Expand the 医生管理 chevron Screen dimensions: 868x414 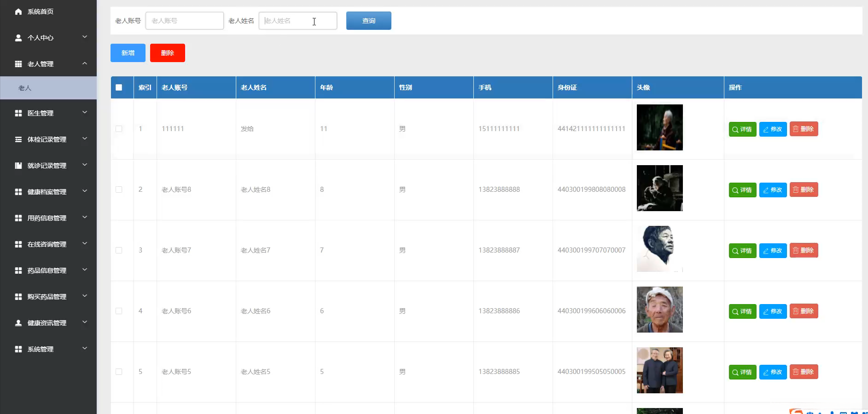pyautogui.click(x=85, y=112)
